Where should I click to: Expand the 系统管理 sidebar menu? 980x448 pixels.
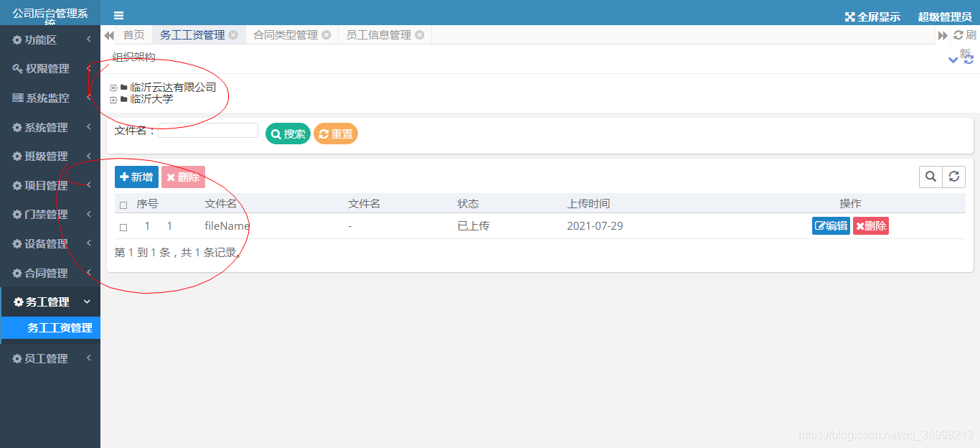[x=50, y=128]
